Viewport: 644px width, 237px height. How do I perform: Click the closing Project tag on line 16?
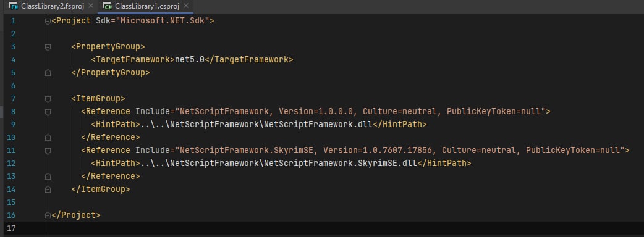pyautogui.click(x=75, y=215)
